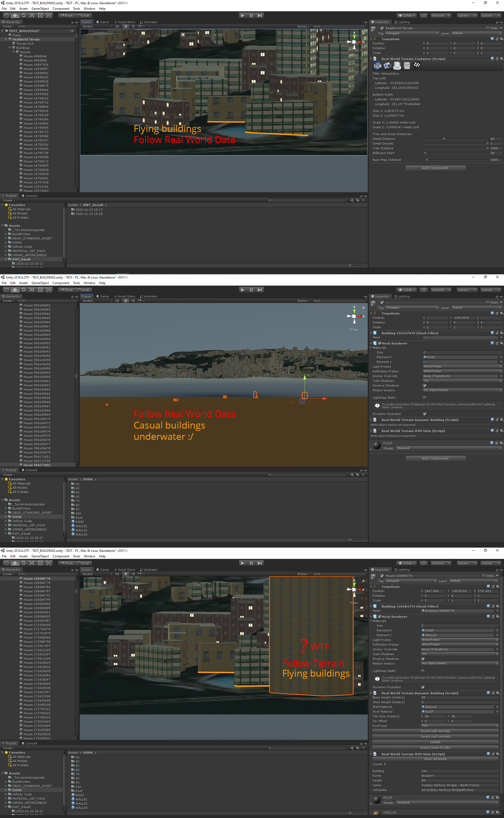
Task: Click the Invert wall normals button
Action: coord(435,731)
